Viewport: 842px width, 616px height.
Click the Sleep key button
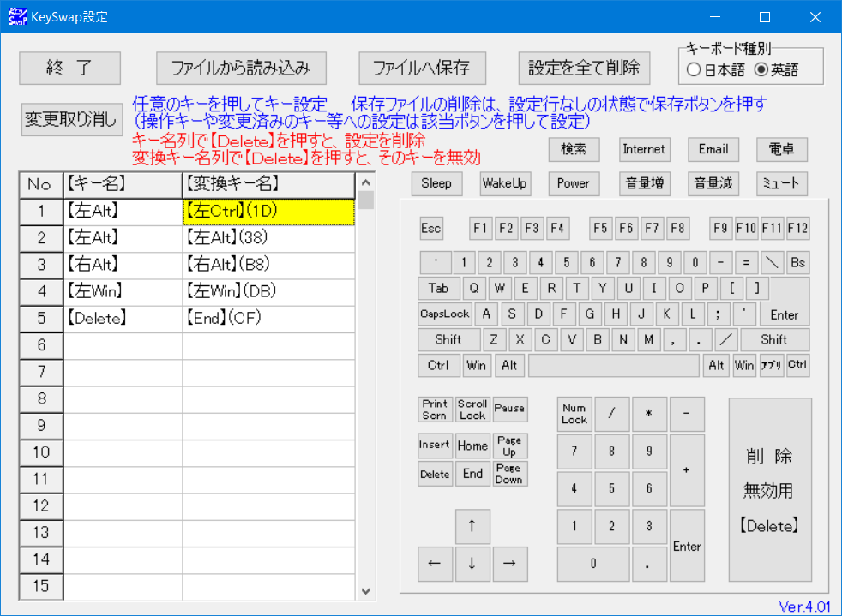pyautogui.click(x=436, y=183)
